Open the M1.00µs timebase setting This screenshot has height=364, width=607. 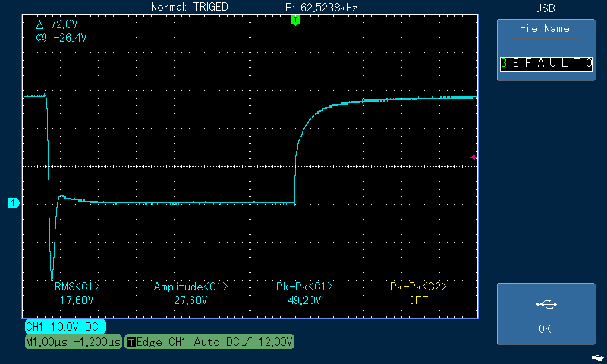74,342
